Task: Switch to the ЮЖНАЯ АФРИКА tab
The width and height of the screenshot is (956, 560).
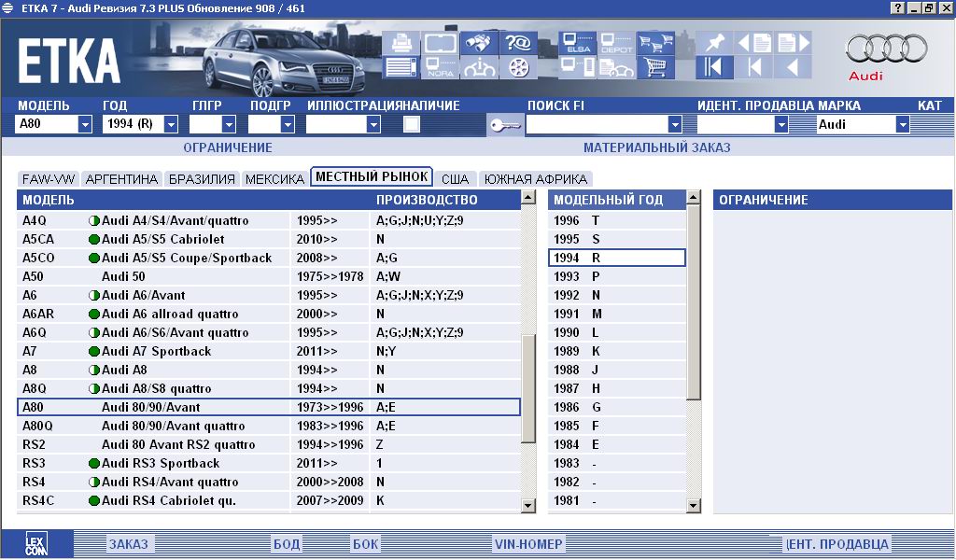Action: point(535,179)
